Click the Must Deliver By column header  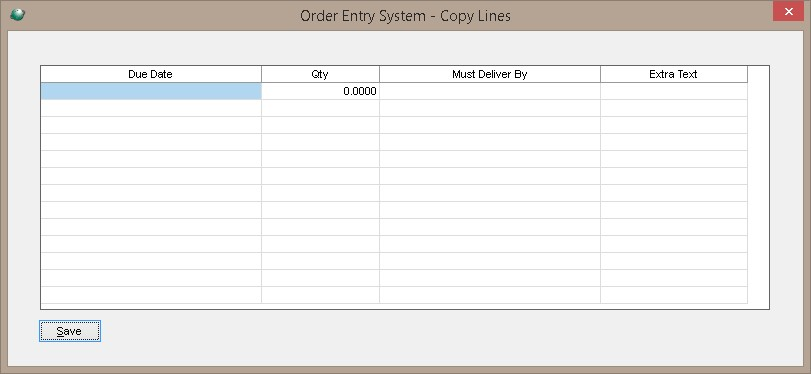pos(490,74)
